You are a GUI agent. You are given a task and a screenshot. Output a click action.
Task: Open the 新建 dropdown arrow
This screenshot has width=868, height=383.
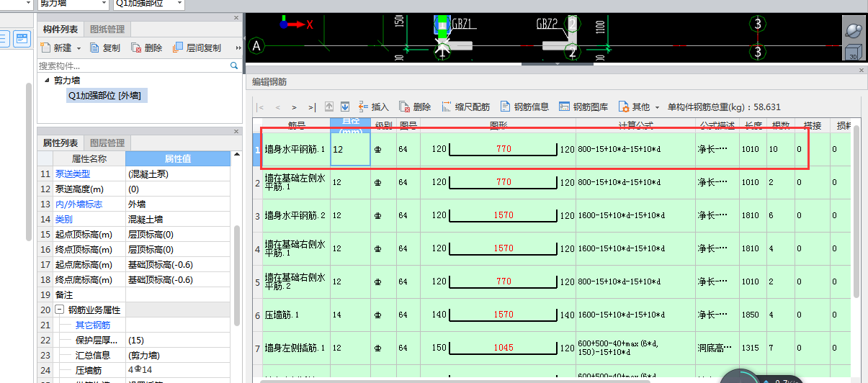point(78,48)
